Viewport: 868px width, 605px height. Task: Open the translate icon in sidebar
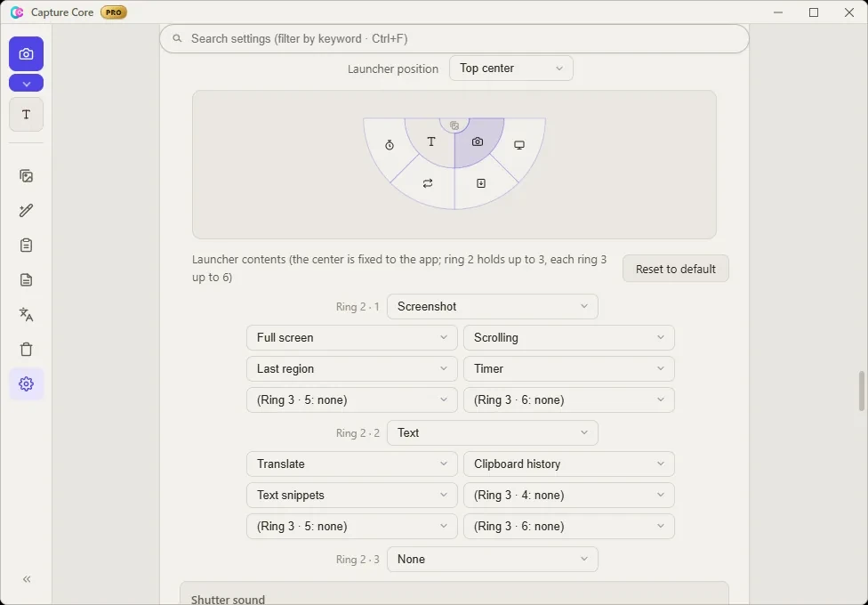pos(26,315)
